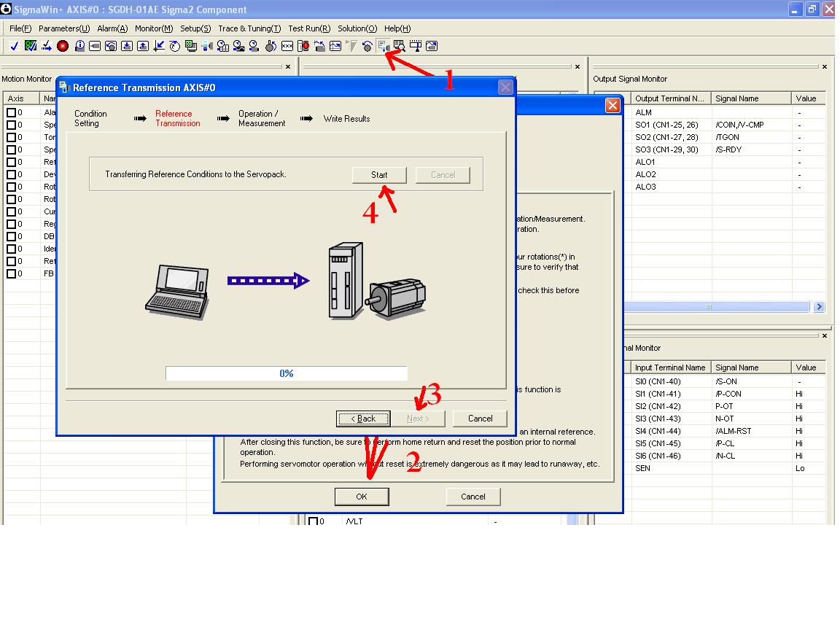Open the Parameters menu

(x=64, y=28)
